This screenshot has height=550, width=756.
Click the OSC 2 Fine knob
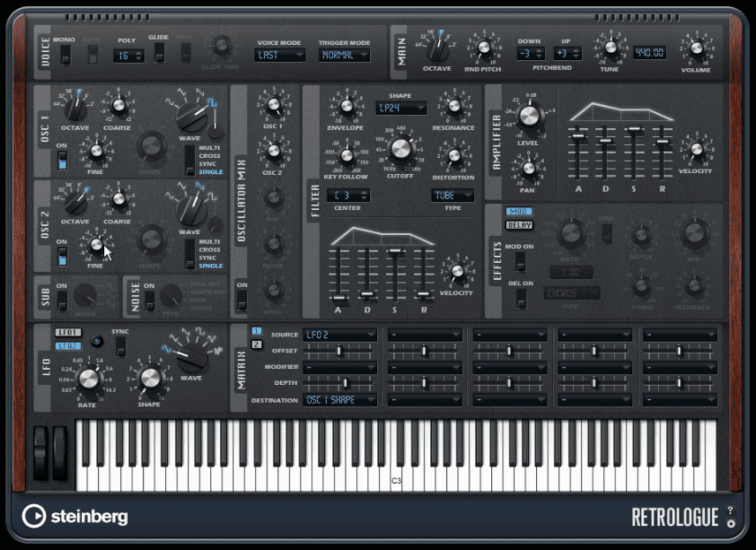click(x=96, y=245)
